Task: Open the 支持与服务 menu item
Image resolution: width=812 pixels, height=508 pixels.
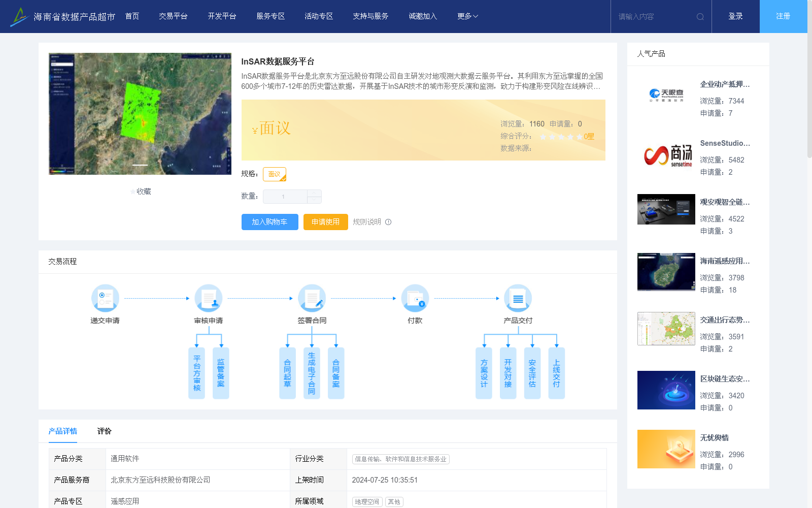Action: (x=370, y=16)
